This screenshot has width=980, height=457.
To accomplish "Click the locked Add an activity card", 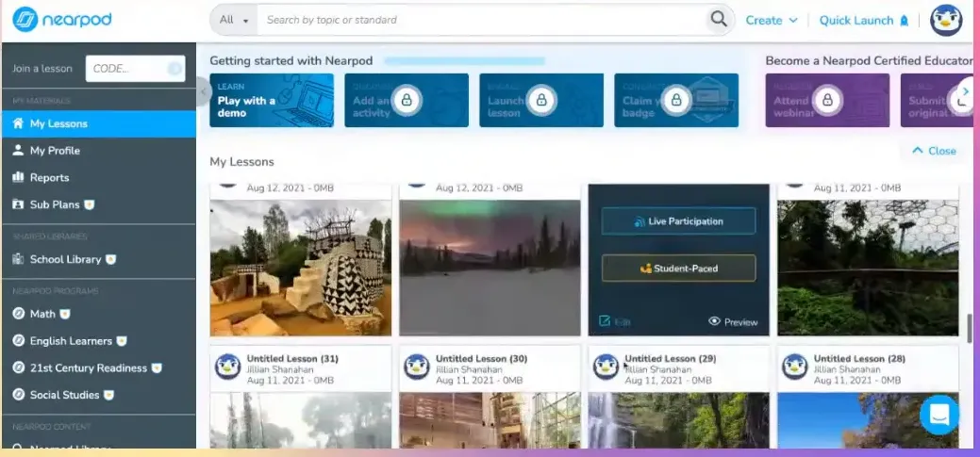I will pyautogui.click(x=407, y=101).
